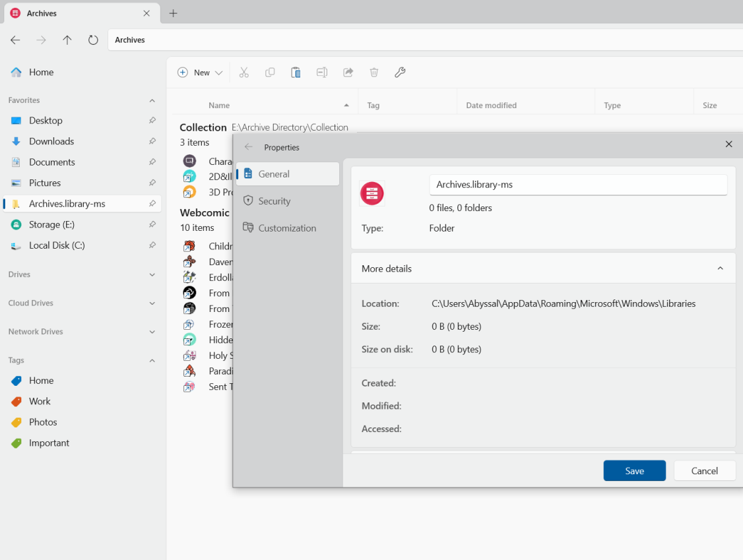
Task: Click the Cut scissors icon in toolbar
Action: tap(243, 73)
